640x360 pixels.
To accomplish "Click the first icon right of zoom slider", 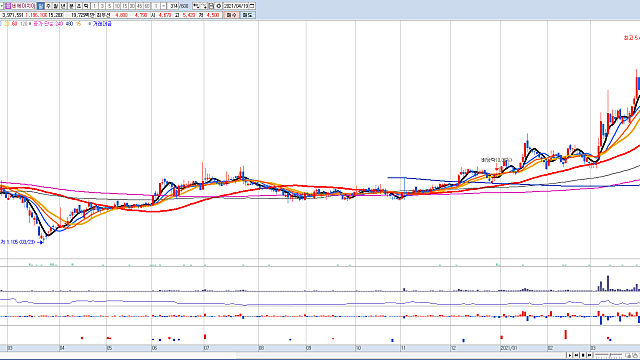I will click(x=629, y=356).
